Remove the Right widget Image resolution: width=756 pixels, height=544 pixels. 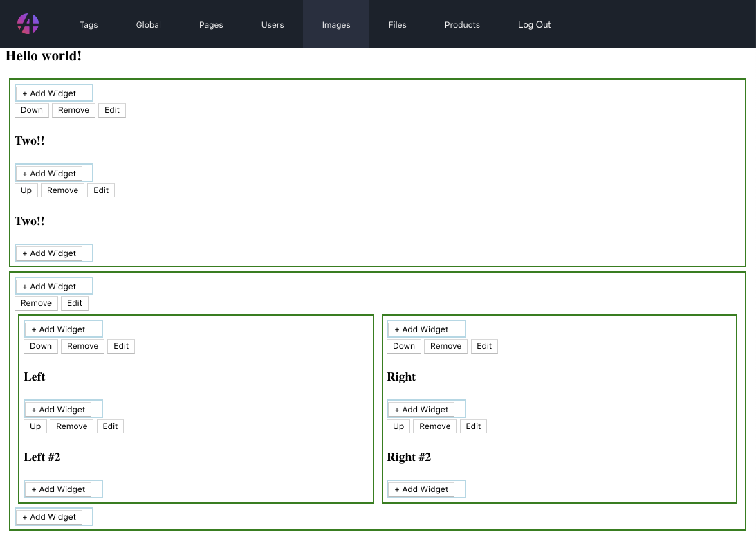pos(446,346)
